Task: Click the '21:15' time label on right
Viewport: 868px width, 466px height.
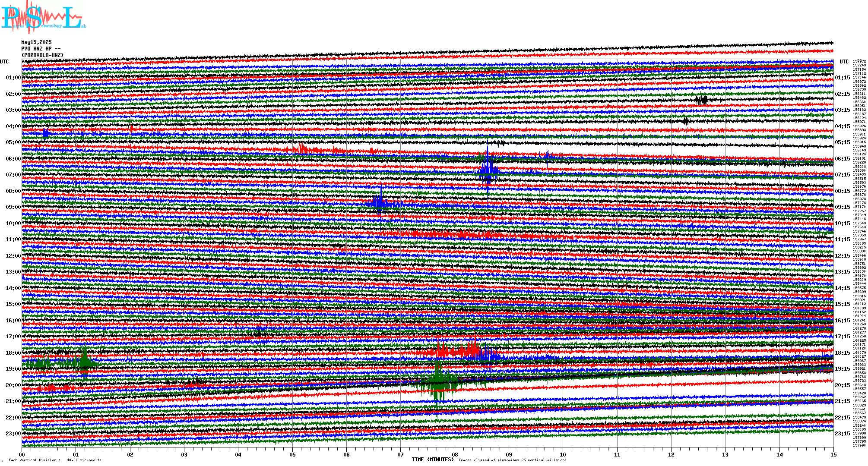Action: 843,401
